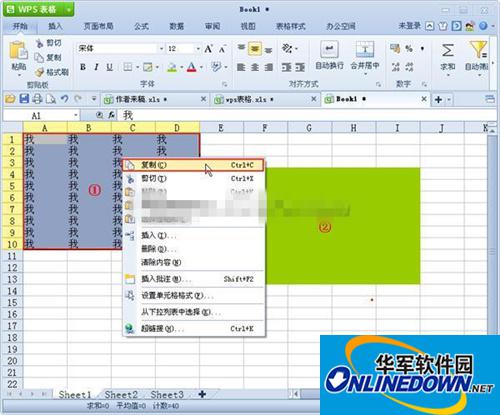Click the text orientation icon
Image resolution: width=500 pixels, height=415 pixels.
pyautogui.click(x=287, y=49)
